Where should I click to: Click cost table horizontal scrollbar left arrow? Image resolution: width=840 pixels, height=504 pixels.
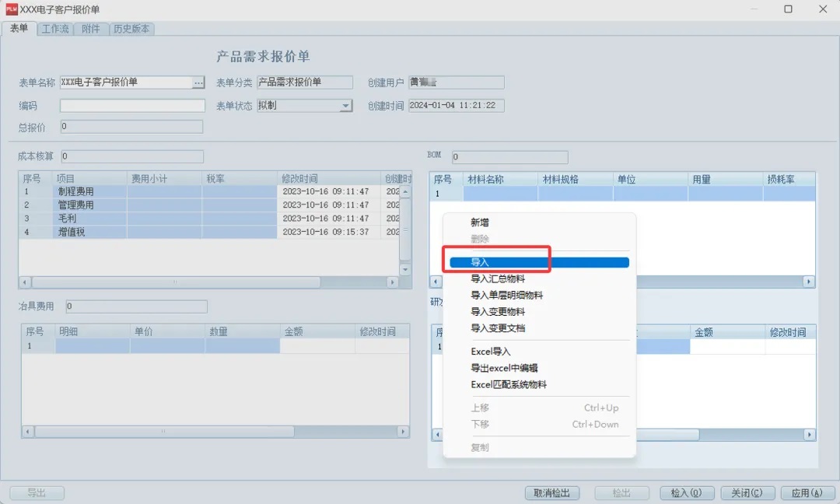pos(25,282)
